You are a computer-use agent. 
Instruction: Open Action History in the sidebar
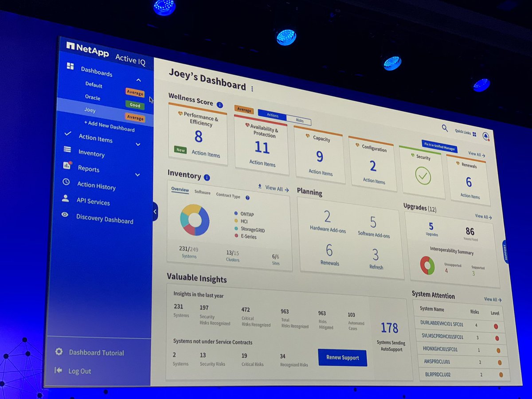click(x=96, y=186)
